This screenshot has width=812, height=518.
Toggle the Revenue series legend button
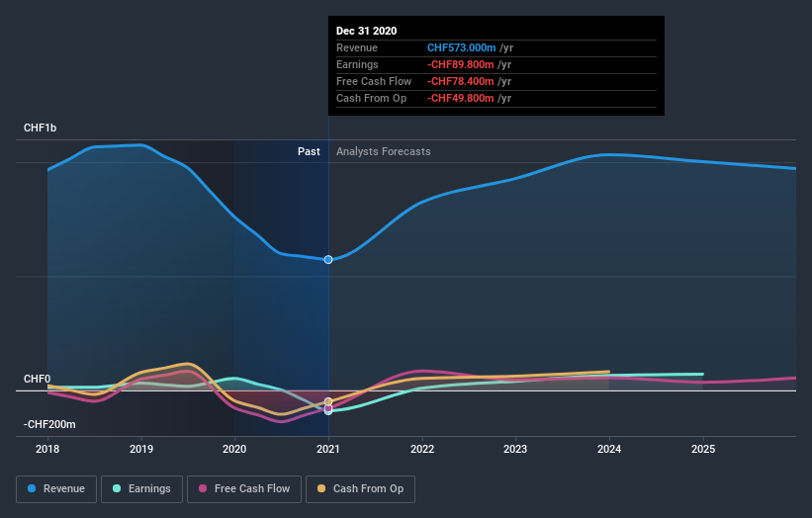click(x=56, y=489)
